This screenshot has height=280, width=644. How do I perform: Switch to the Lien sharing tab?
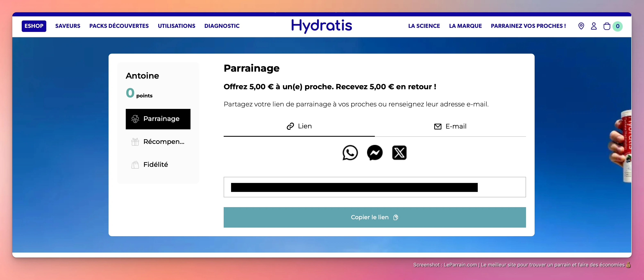click(x=299, y=126)
